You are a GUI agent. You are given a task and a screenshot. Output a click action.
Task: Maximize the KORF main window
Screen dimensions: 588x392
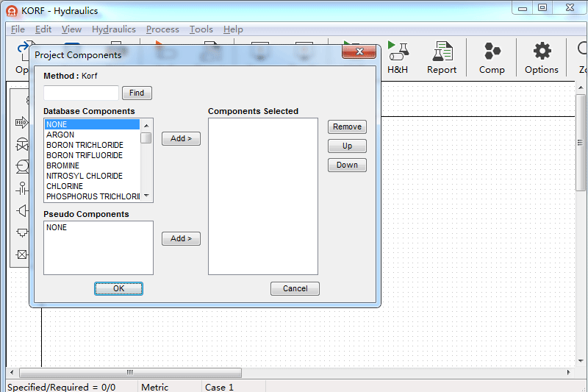click(542, 8)
